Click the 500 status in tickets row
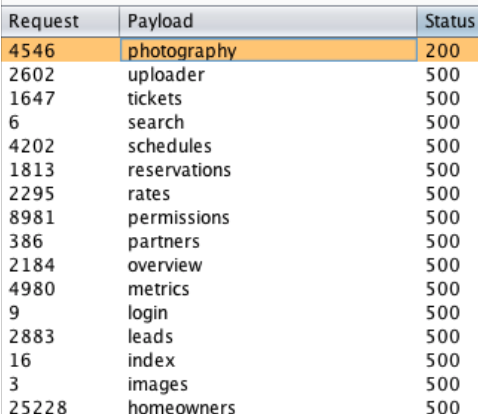The height and width of the screenshot is (414, 478). pyautogui.click(x=443, y=99)
